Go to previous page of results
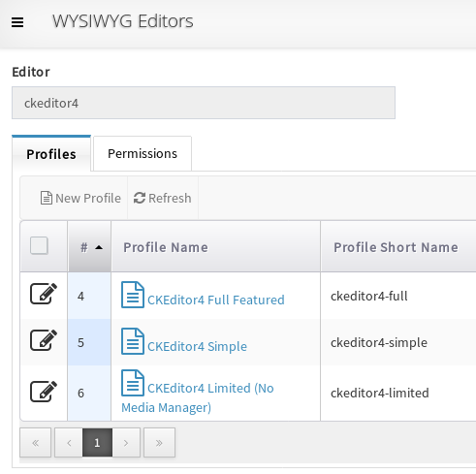This screenshot has width=476, height=474. [x=69, y=443]
